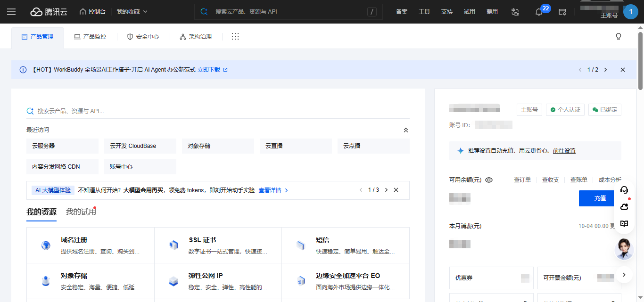Open the 查收支 link

tap(551, 180)
